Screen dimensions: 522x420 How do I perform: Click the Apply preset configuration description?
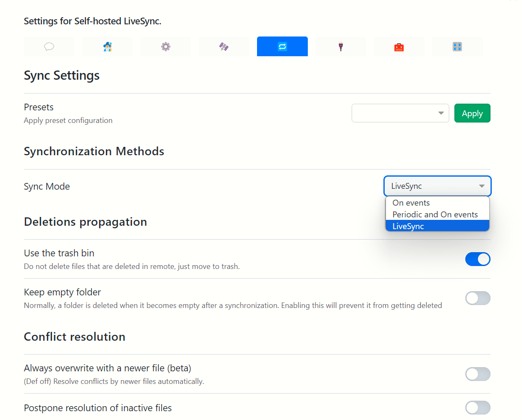pyautogui.click(x=68, y=120)
